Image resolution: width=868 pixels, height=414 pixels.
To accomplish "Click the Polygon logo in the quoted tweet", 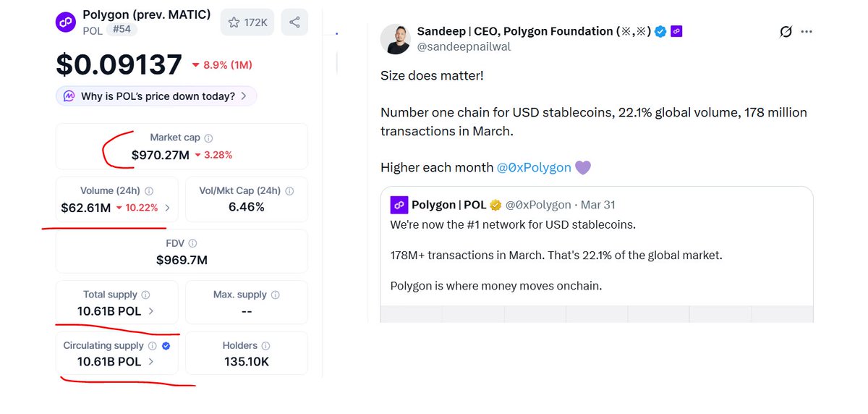I will pos(399,205).
